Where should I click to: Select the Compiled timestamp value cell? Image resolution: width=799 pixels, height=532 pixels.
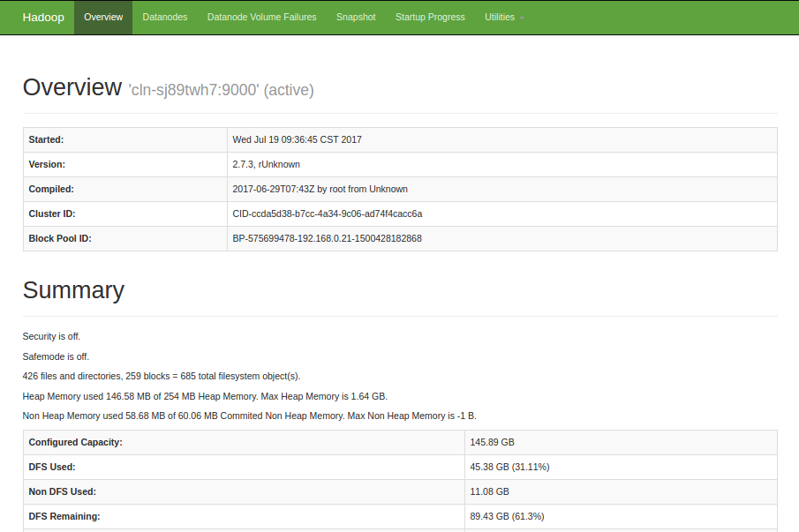click(x=320, y=189)
